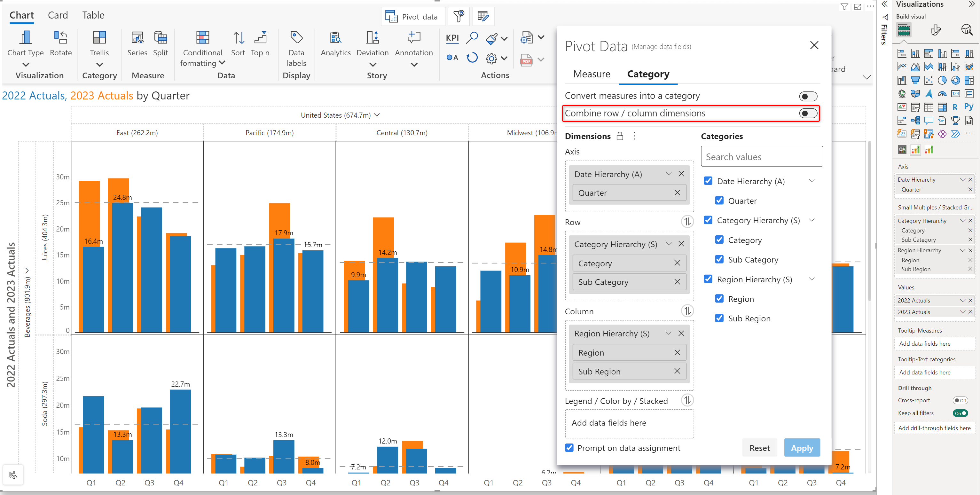Expand Date Hierarchy (A) axis field dropdown

pos(669,174)
